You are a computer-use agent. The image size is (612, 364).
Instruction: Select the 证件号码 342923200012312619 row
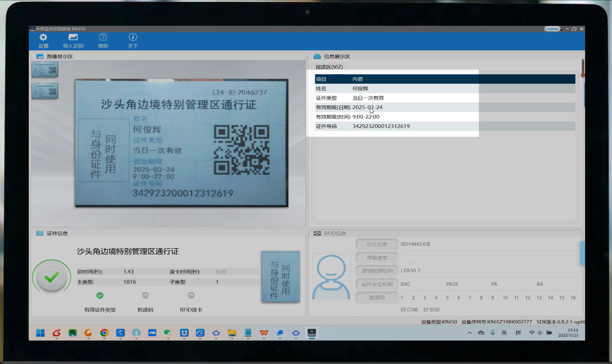pos(445,126)
